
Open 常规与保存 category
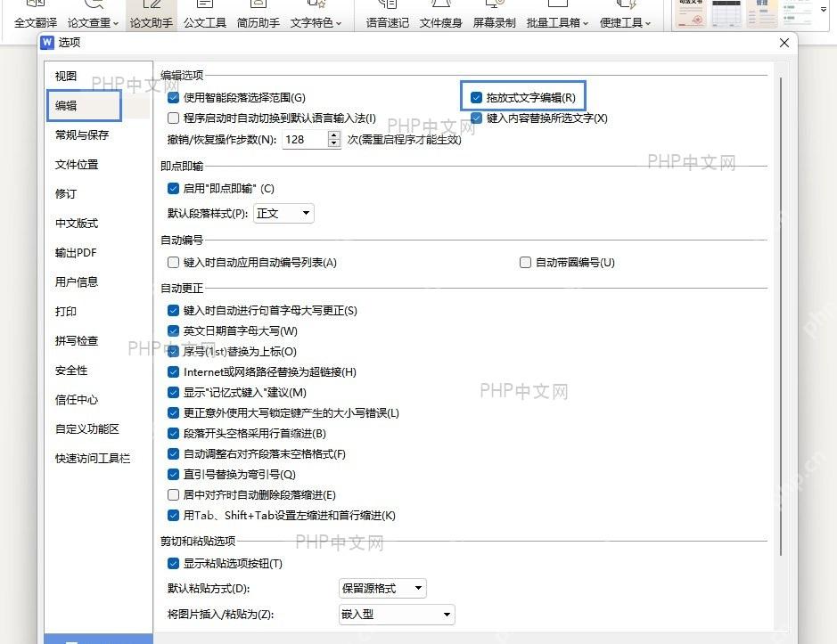82,135
